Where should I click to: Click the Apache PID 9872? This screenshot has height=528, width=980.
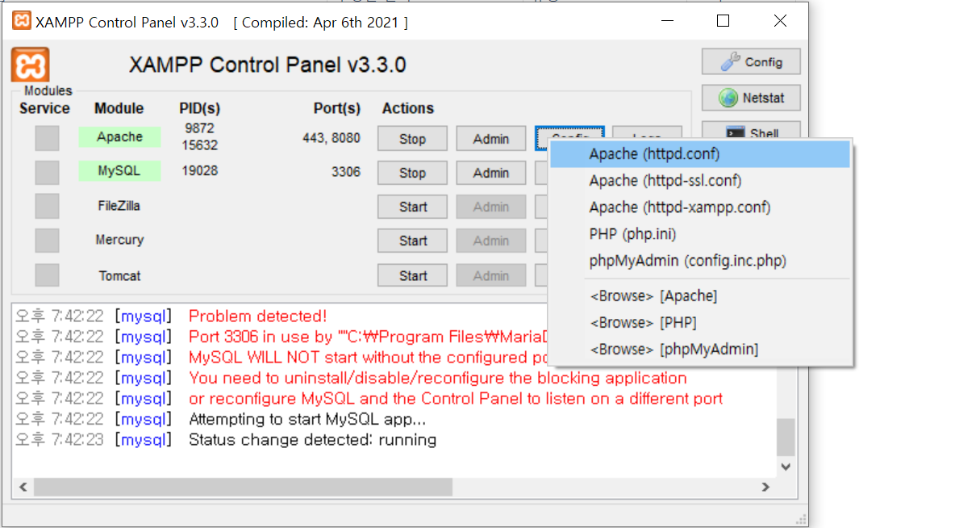click(x=199, y=128)
